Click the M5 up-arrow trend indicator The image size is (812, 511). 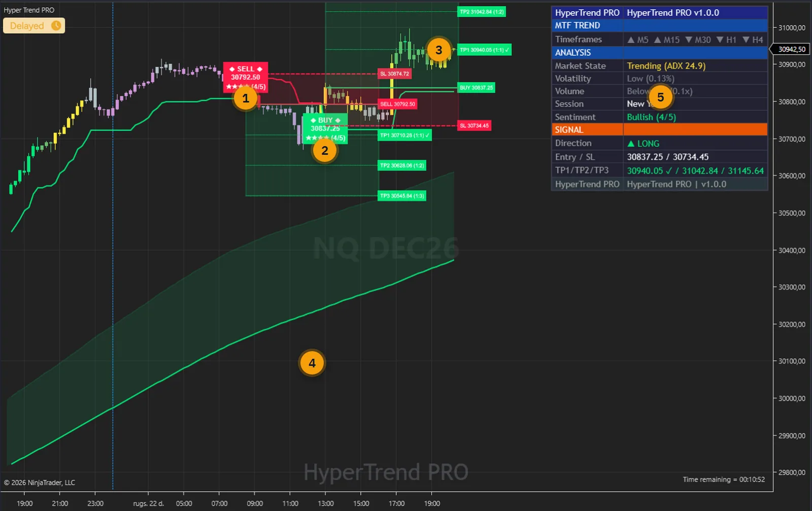point(631,40)
